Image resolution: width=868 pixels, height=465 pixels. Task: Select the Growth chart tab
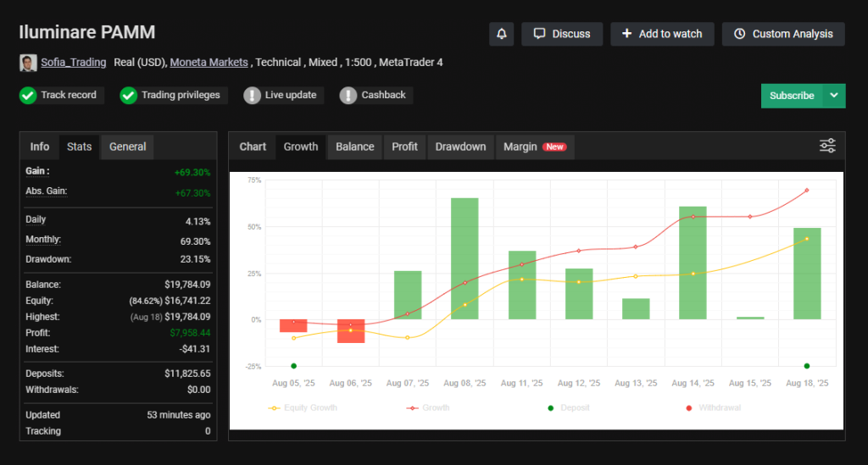pyautogui.click(x=301, y=147)
